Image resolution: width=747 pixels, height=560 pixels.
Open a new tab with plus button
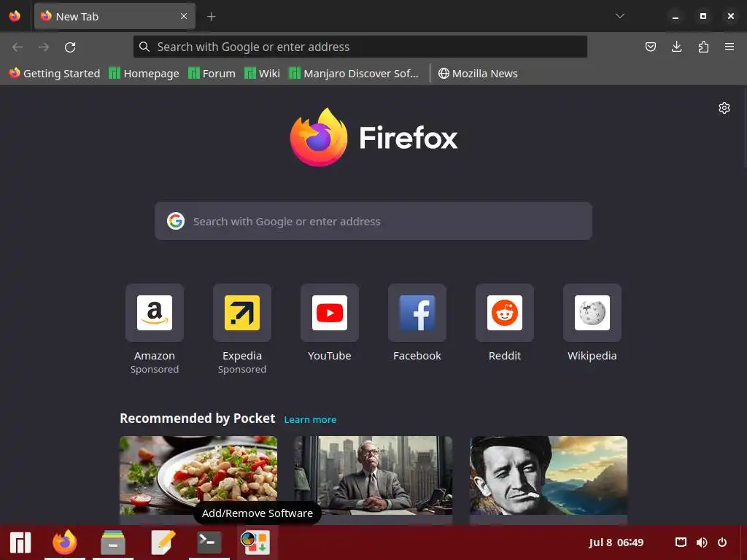pyautogui.click(x=211, y=17)
